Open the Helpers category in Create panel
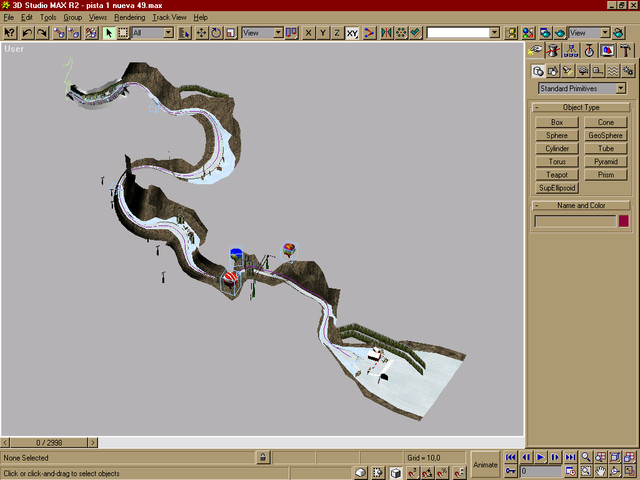This screenshot has width=640, height=480. pos(598,71)
